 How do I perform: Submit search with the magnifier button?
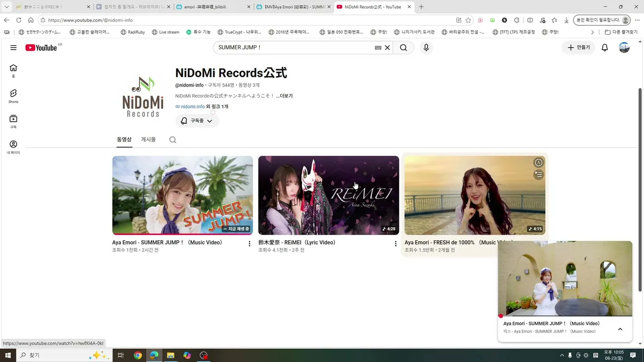(404, 48)
